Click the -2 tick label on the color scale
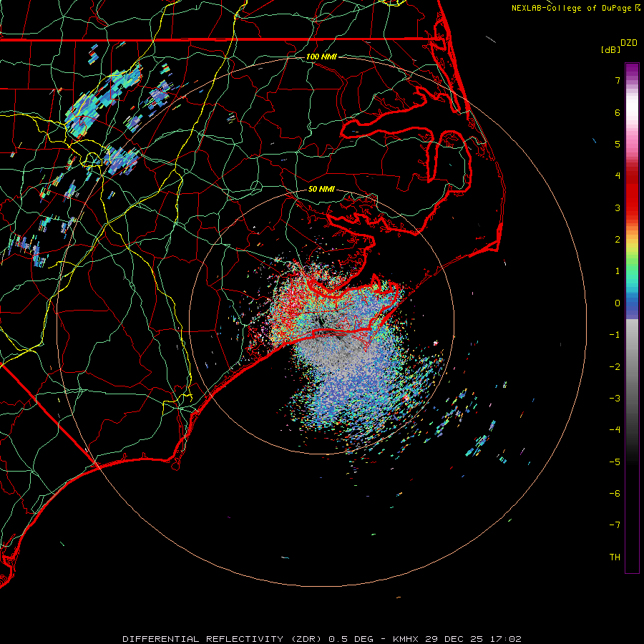644x644 pixels. 615,367
